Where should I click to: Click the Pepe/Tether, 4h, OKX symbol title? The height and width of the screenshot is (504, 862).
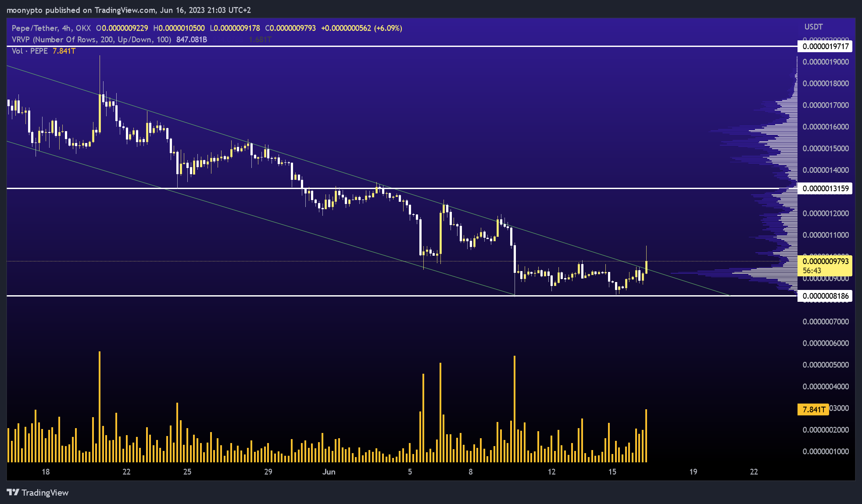pyautogui.click(x=51, y=28)
